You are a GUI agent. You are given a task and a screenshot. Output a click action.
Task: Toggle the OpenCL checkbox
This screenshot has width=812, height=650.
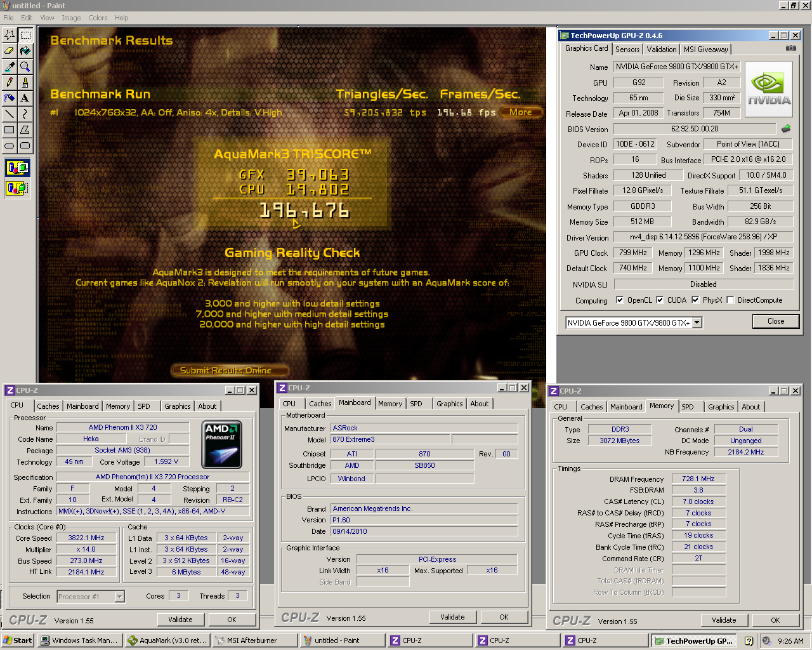click(620, 300)
